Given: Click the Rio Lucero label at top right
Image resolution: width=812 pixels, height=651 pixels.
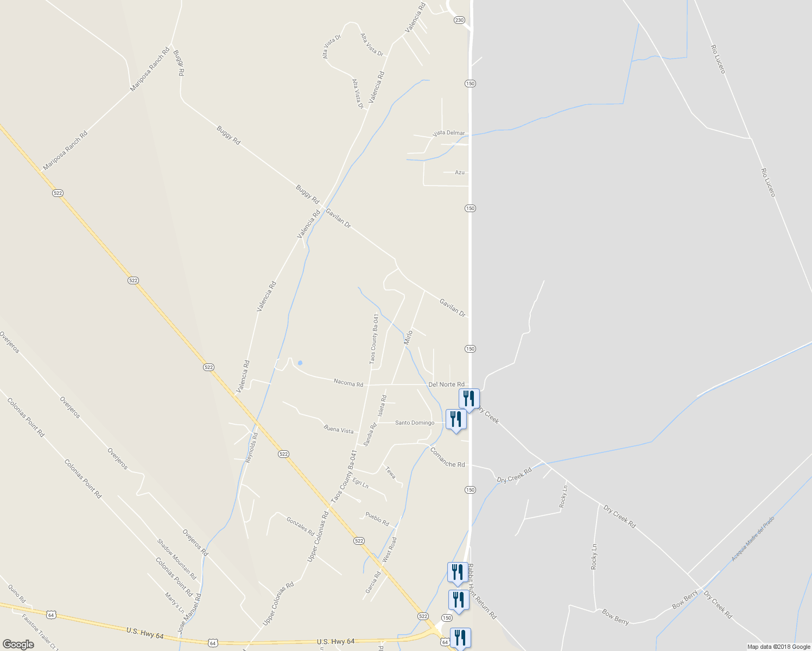Looking at the screenshot, I should 718,59.
